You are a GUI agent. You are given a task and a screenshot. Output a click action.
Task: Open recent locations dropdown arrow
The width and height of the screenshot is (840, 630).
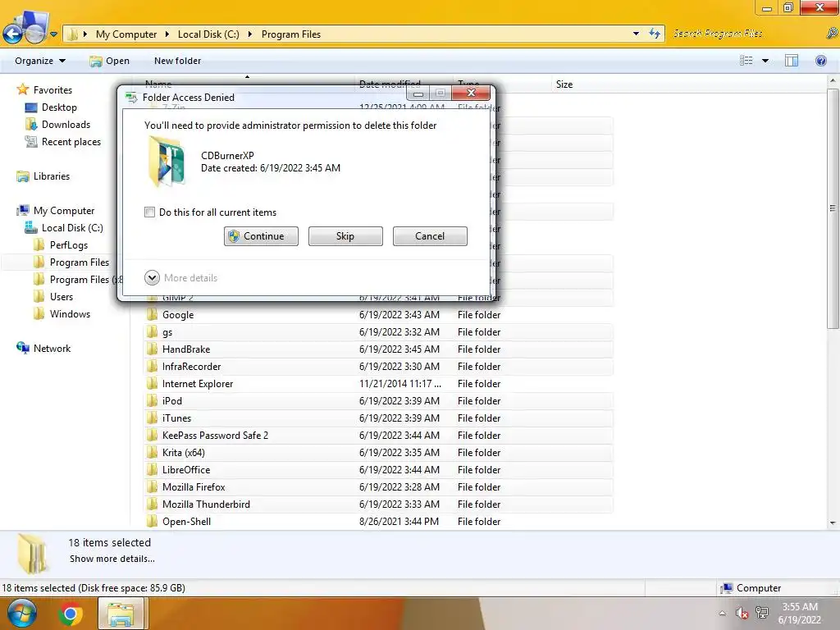click(53, 34)
